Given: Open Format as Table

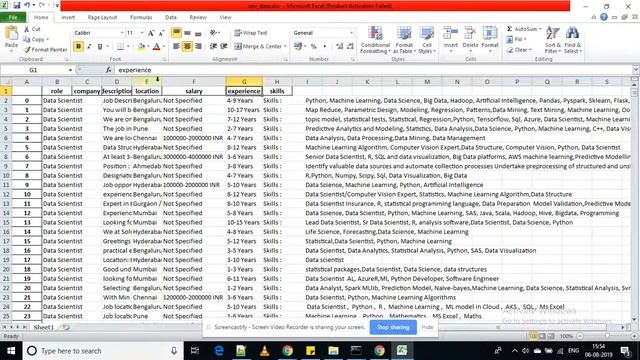Looking at the screenshot, I should pyautogui.click(x=404, y=40).
